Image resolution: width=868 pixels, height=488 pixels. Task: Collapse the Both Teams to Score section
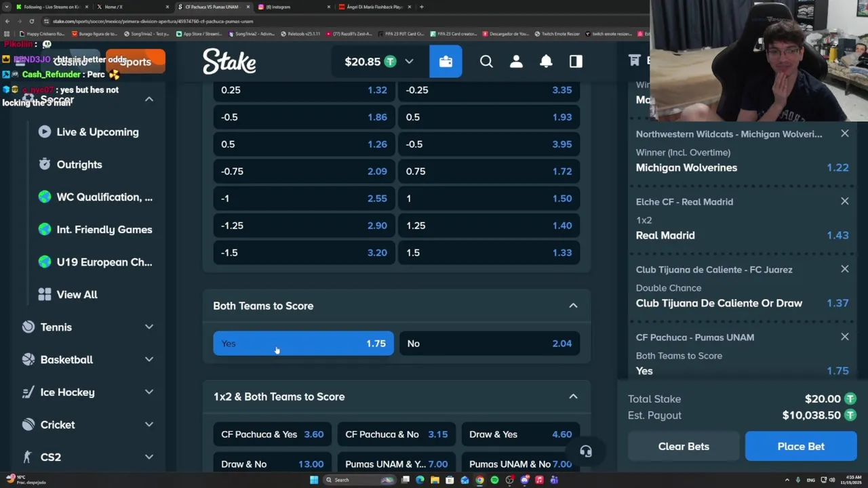(573, 306)
